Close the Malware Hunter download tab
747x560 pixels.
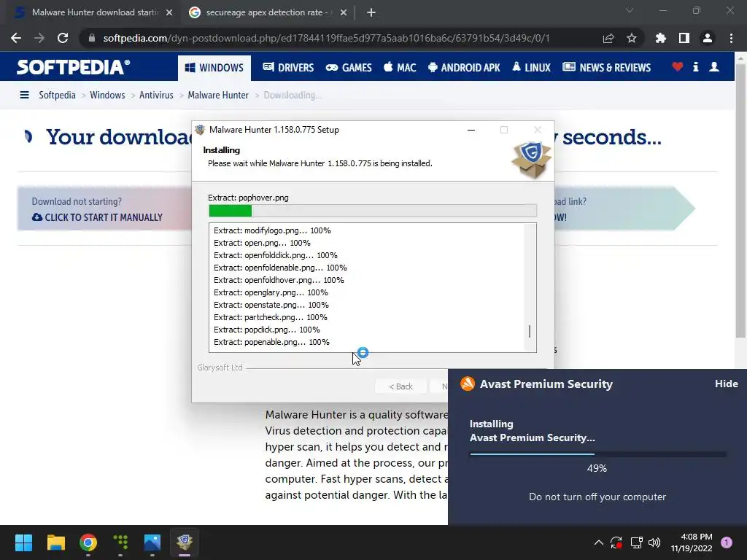point(169,13)
